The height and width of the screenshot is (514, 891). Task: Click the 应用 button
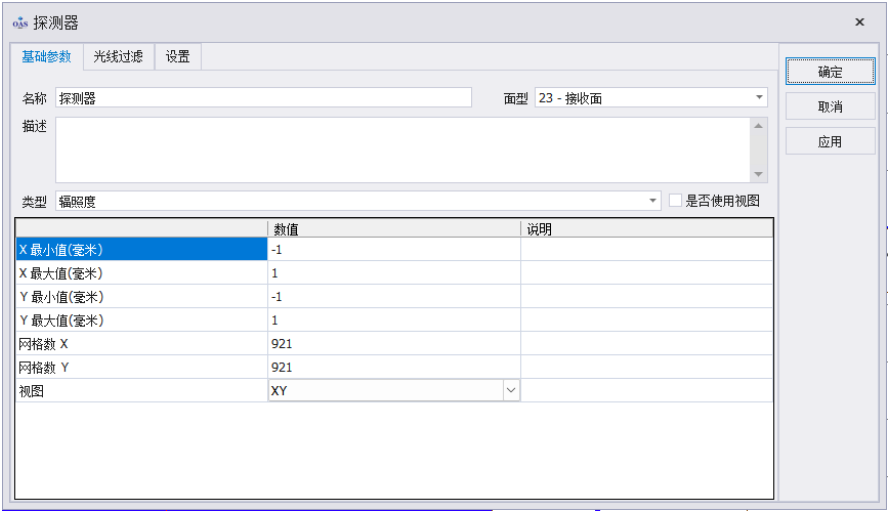tap(830, 142)
